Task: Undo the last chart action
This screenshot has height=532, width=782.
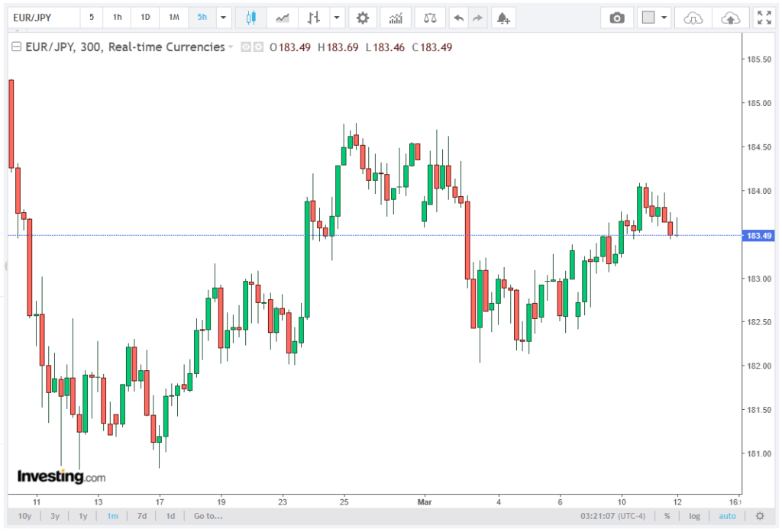Action: point(458,17)
